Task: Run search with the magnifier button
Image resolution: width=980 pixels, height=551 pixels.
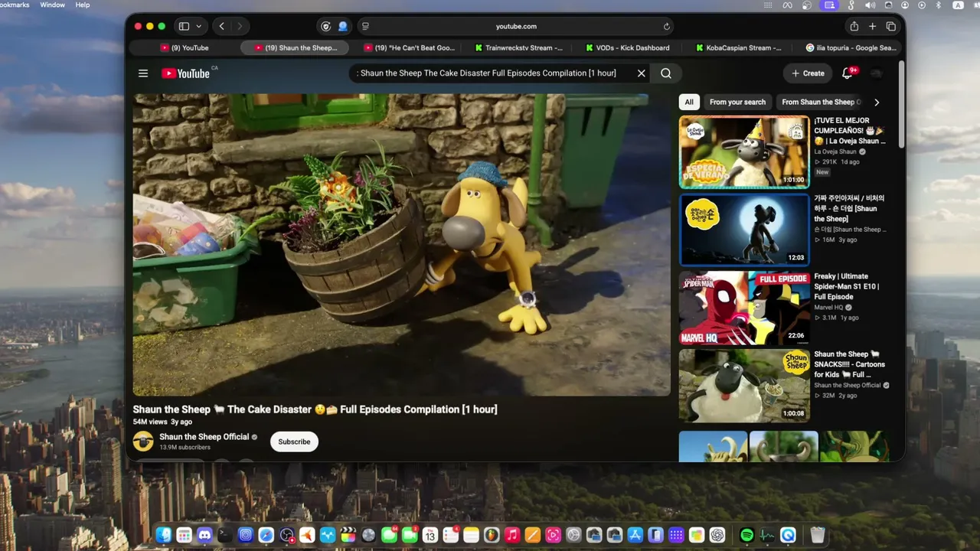Action: point(666,73)
